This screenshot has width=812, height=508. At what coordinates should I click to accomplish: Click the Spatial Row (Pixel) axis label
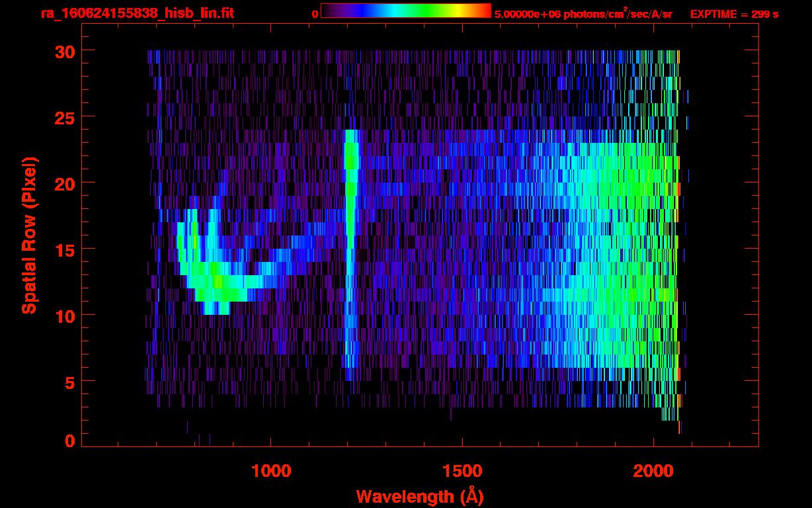point(29,235)
